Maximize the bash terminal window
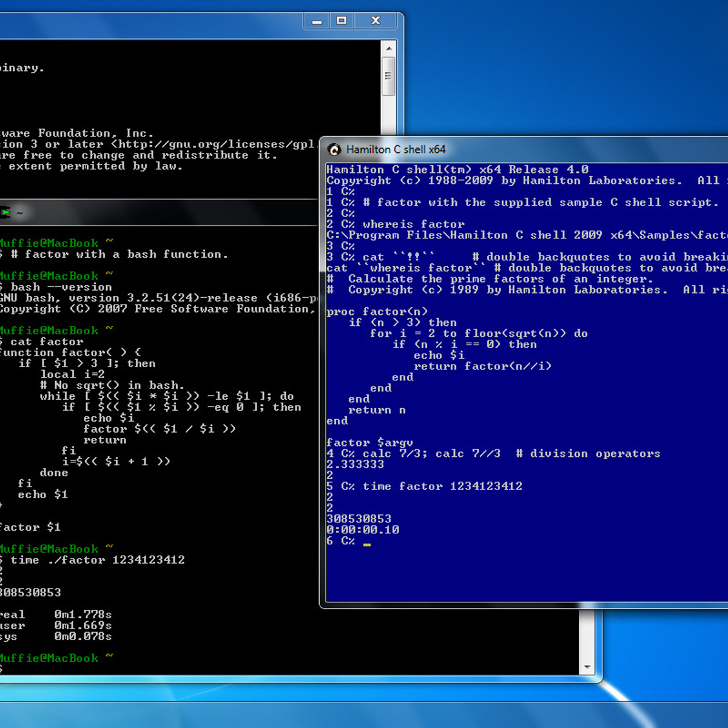Image resolution: width=728 pixels, height=728 pixels. pyautogui.click(x=342, y=20)
